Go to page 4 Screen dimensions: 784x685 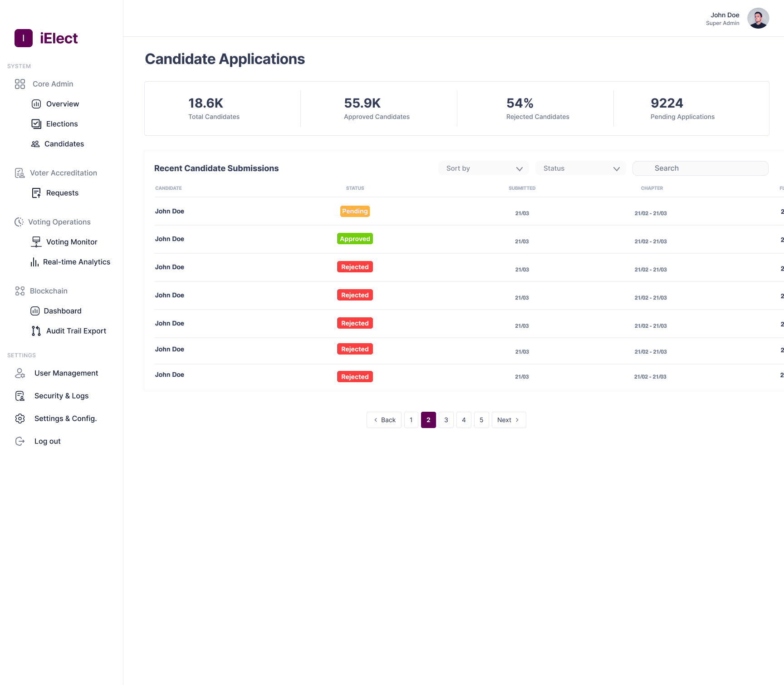(464, 420)
